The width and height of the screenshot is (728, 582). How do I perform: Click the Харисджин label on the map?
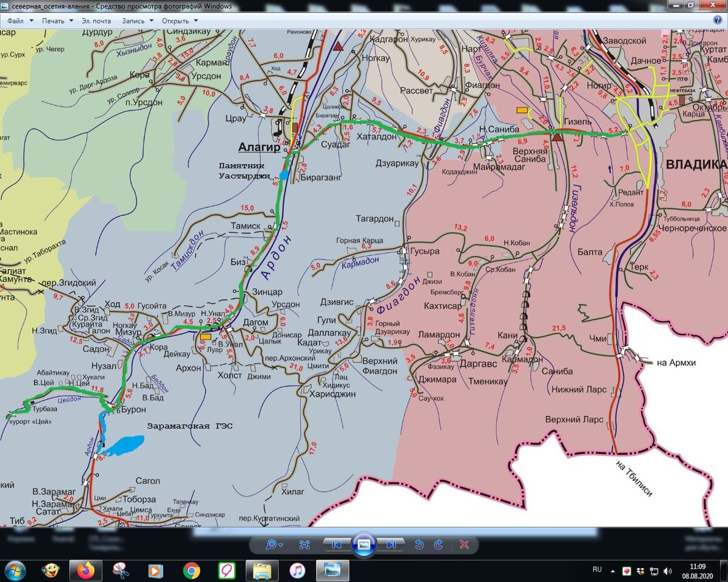click(x=332, y=393)
